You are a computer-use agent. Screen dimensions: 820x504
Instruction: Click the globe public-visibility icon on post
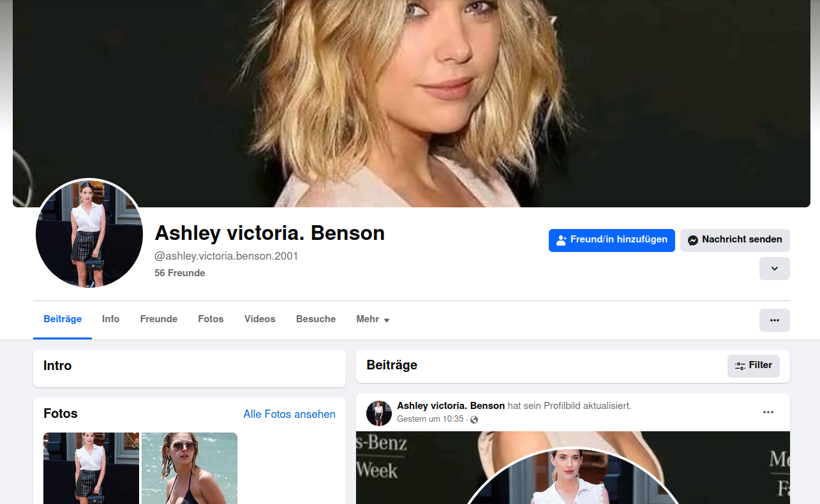click(x=474, y=420)
